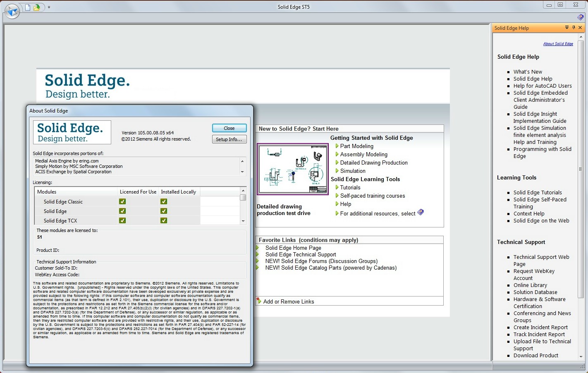
Task: Pin the Solid Edge Help panel
Action: (x=574, y=28)
